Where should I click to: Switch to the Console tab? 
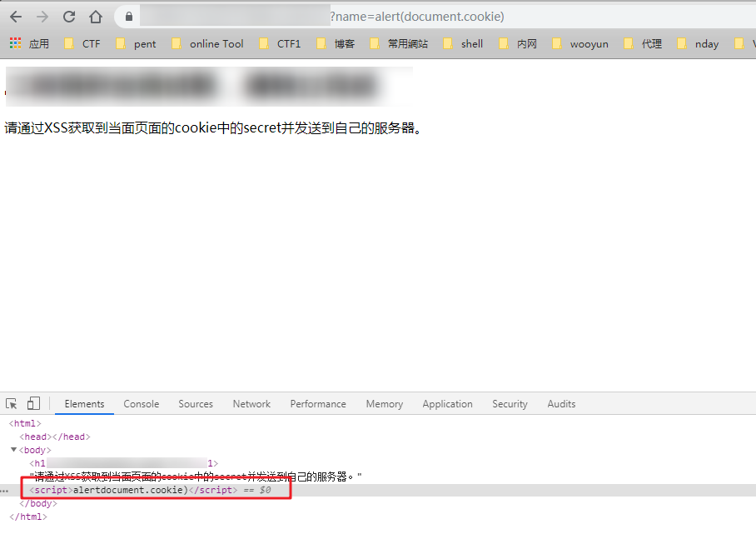tap(142, 404)
